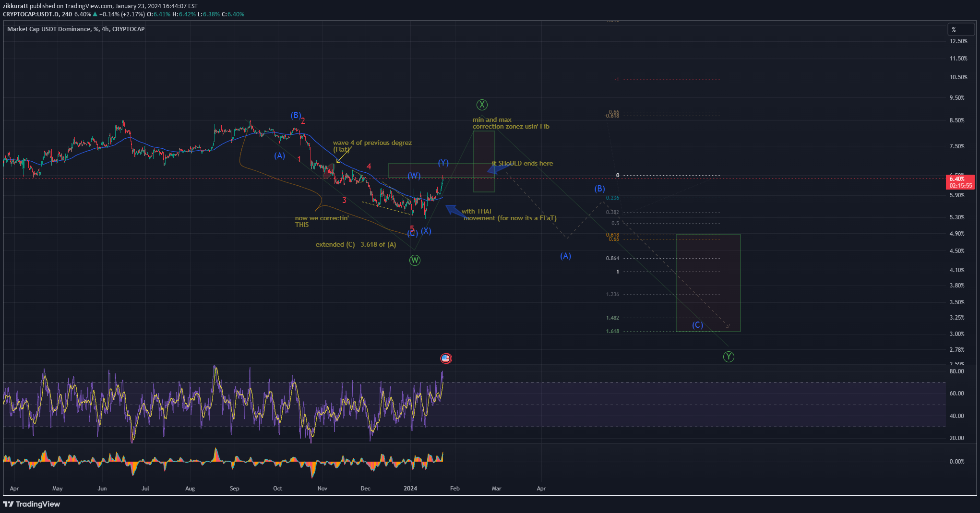980x513 pixels.
Task: Click the US economic event flag icon
Action: coord(446,358)
